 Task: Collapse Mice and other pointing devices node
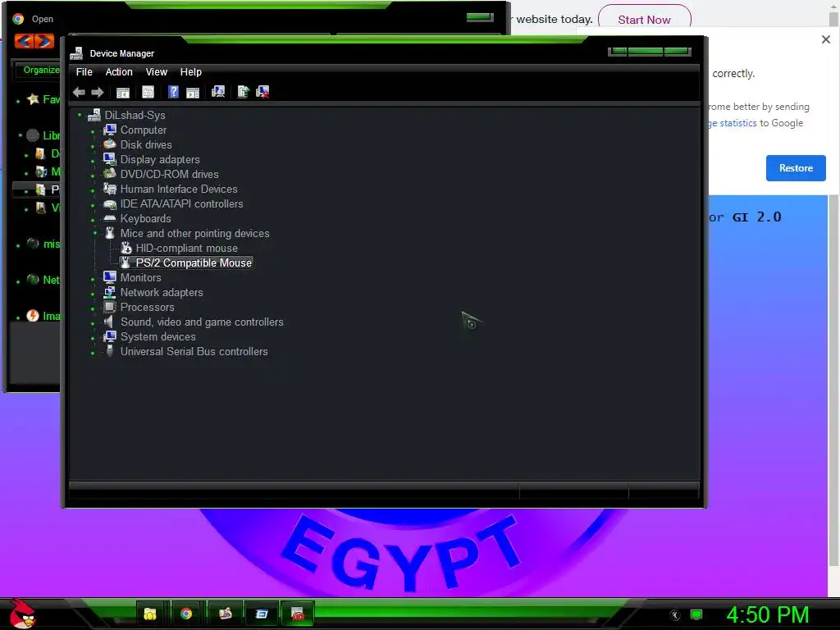[94, 233]
